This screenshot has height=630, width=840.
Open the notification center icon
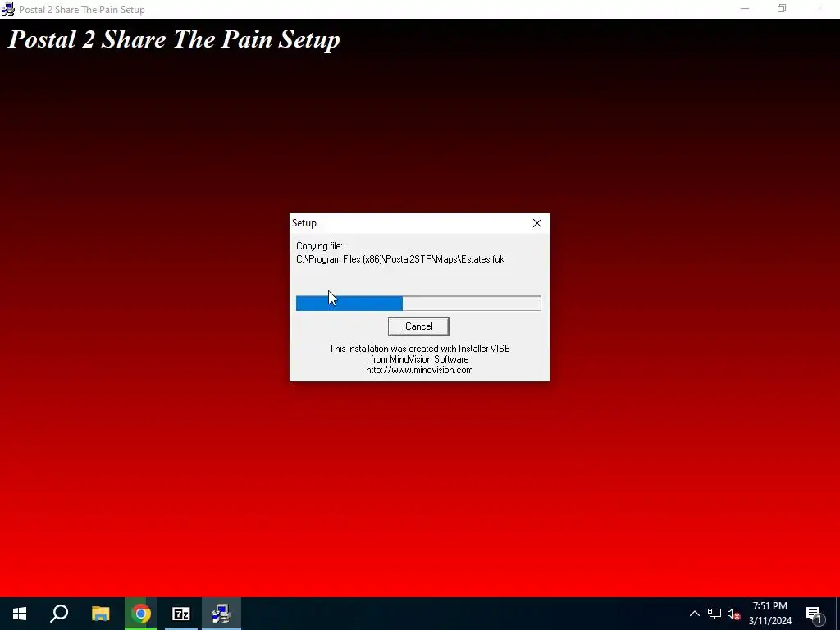click(x=815, y=614)
